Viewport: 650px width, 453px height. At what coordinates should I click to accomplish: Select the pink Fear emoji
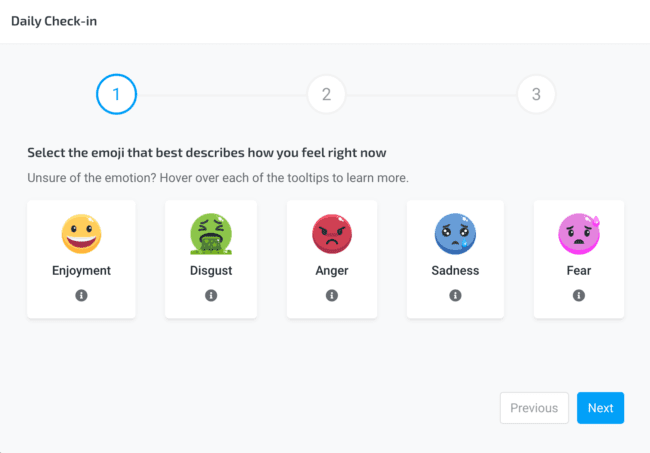578,234
